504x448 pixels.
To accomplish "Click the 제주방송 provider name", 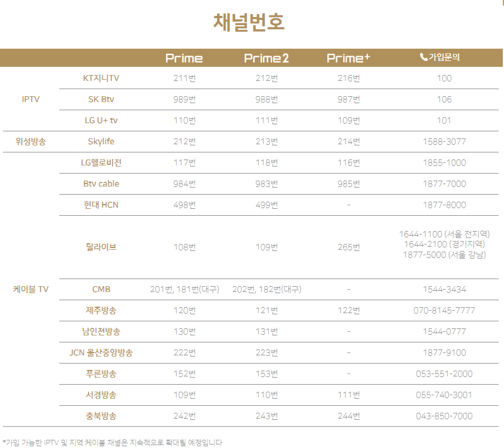I will click(101, 311).
